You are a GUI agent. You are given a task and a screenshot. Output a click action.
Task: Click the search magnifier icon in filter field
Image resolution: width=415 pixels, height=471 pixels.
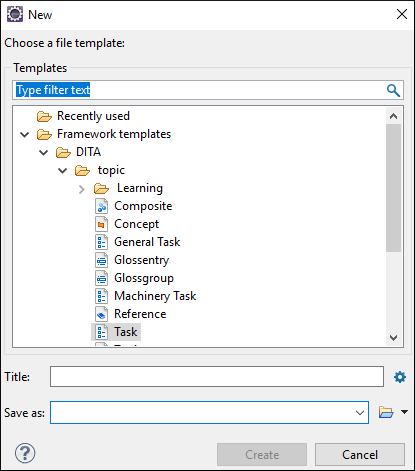pyautogui.click(x=393, y=90)
